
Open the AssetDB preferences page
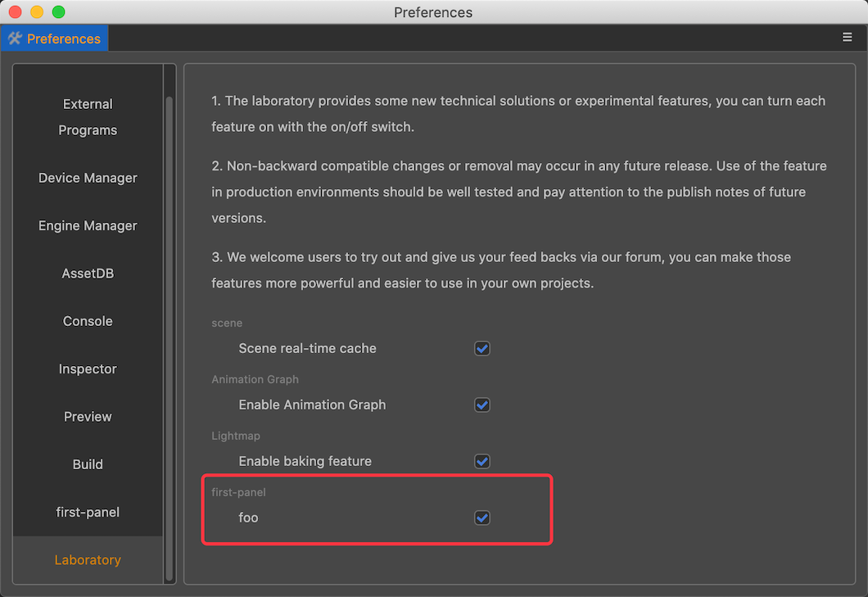88,274
